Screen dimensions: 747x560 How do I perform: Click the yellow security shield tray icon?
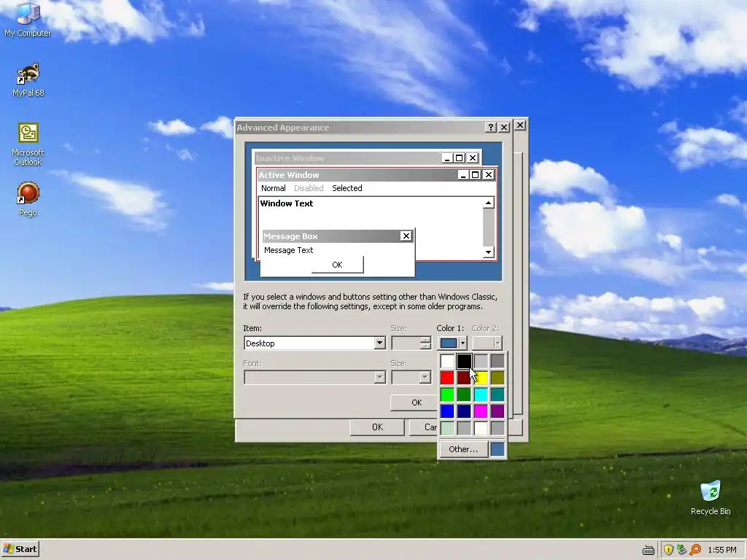668,550
